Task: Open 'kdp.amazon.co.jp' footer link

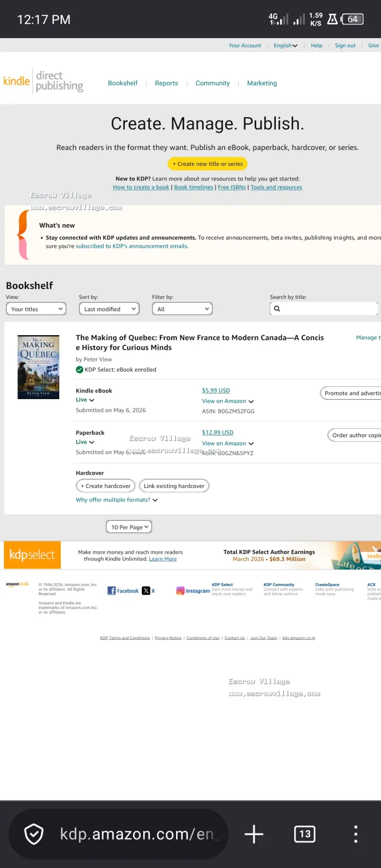Action: pyautogui.click(x=299, y=638)
